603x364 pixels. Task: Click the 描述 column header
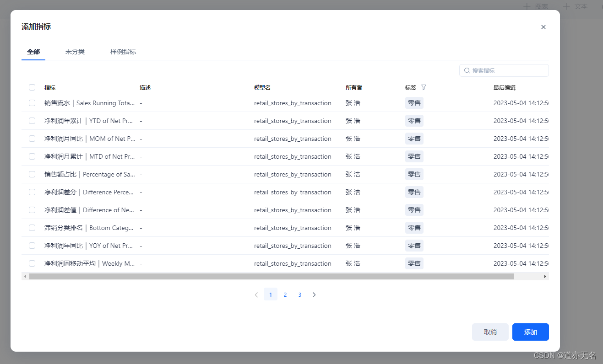[x=145, y=87]
